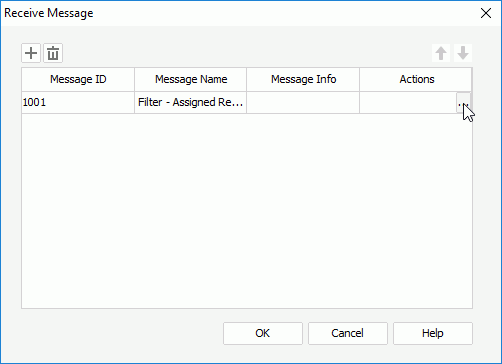
Task: Add a new message with the plus icon
Action: click(x=31, y=53)
